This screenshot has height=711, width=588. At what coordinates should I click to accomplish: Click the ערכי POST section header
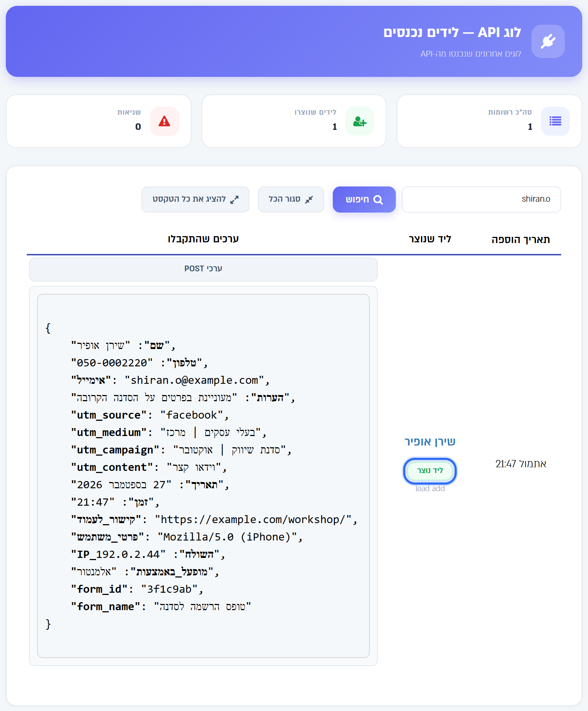203,269
